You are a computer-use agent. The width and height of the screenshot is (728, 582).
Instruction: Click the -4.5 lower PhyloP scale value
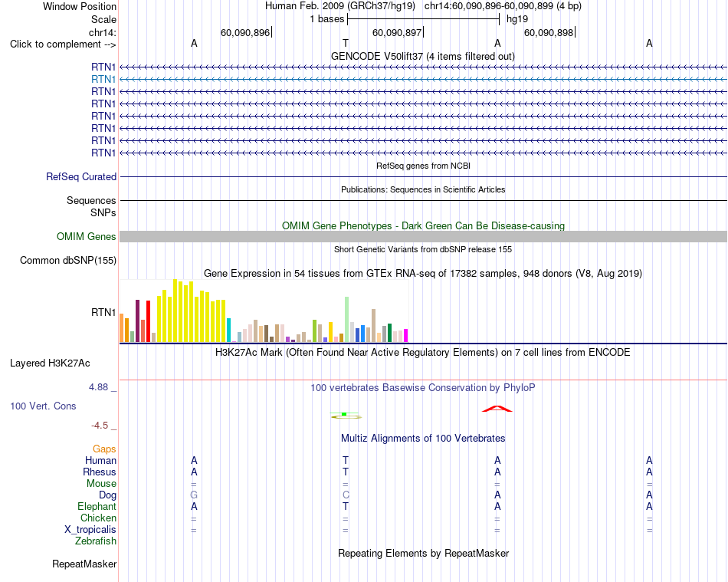coord(100,426)
